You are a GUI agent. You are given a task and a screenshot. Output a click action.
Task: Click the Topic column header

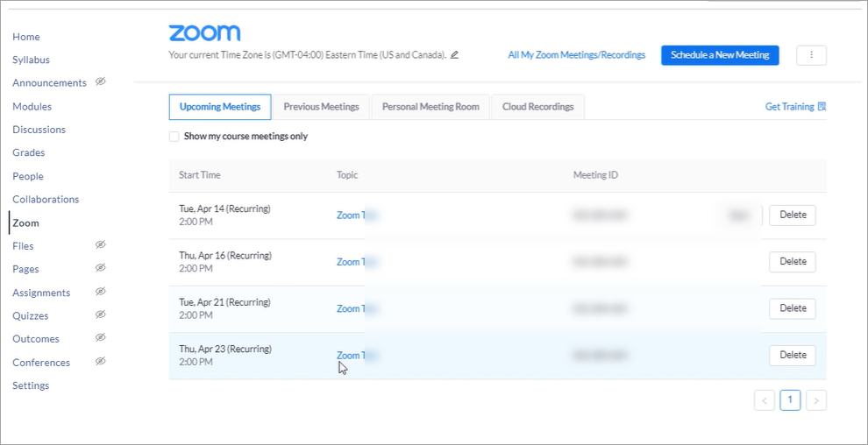(347, 175)
